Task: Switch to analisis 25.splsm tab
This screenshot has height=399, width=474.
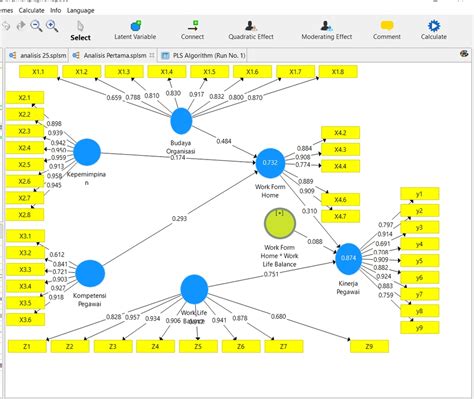Action: [x=37, y=55]
